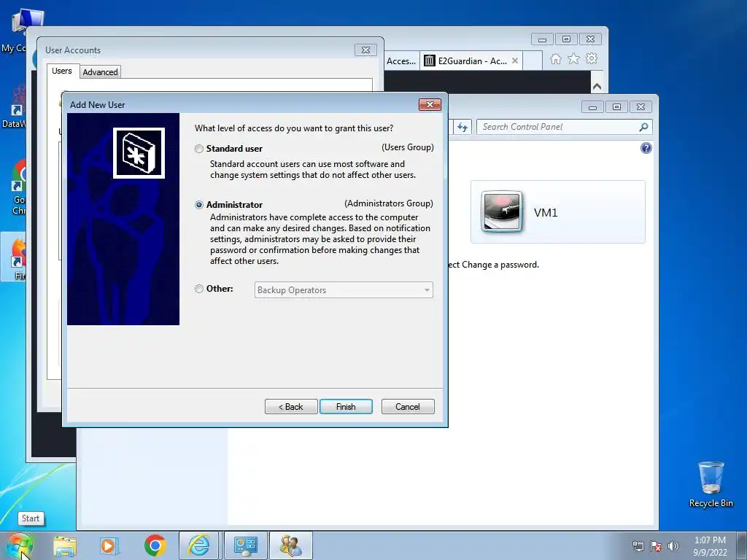Click Finish to create the user

pyautogui.click(x=346, y=407)
